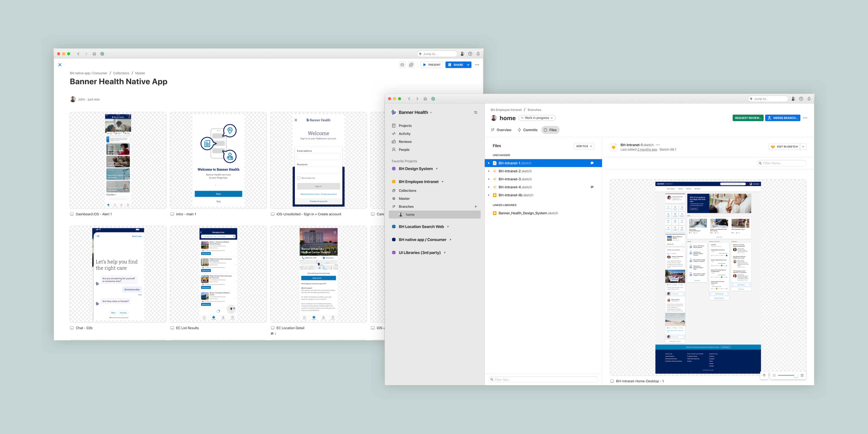Open Banner Health organization switcher
Screen dimensions: 868x434
point(412,112)
